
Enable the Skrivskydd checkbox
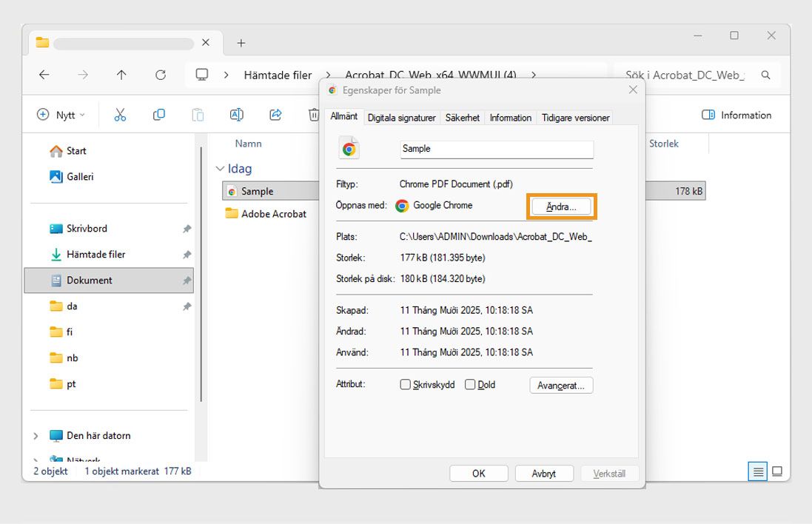click(406, 384)
